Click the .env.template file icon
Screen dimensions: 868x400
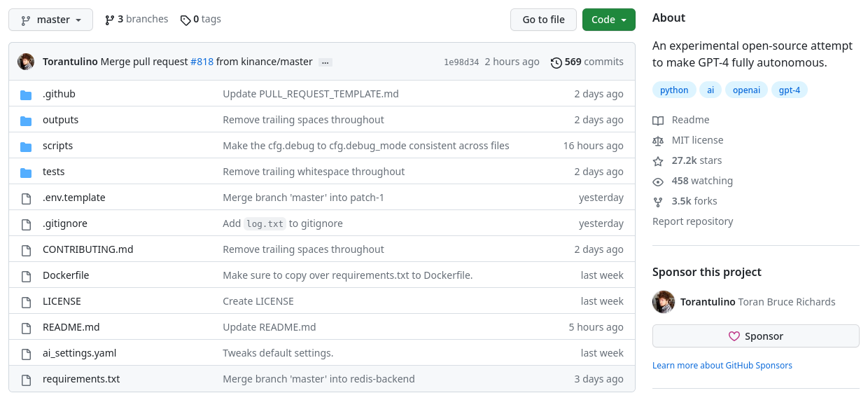27,198
